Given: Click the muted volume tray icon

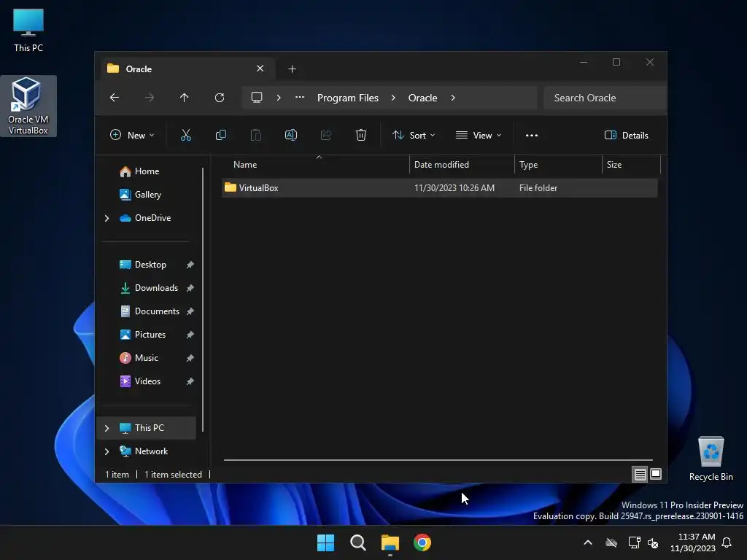Looking at the screenshot, I should [x=653, y=542].
